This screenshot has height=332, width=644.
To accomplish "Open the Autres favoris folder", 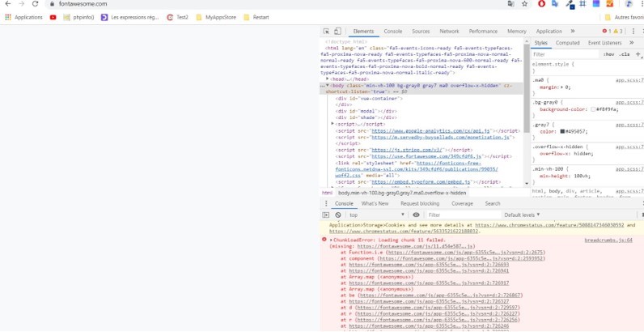I will (625, 17).
